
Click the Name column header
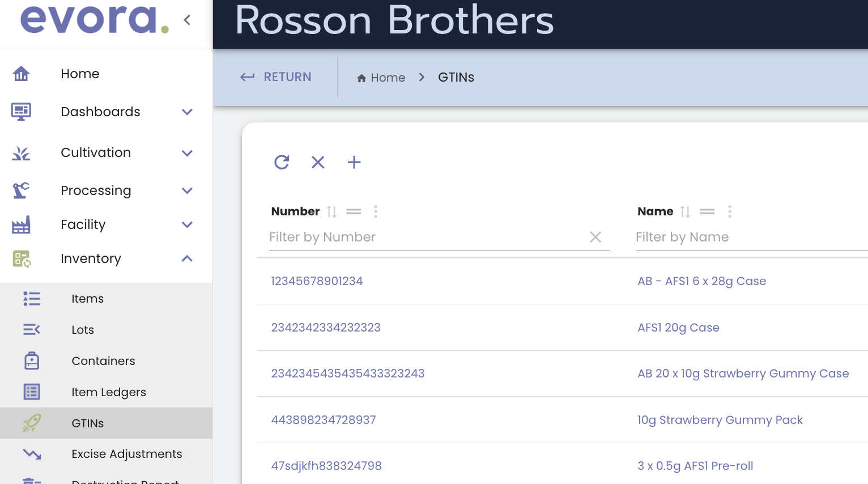pos(656,211)
